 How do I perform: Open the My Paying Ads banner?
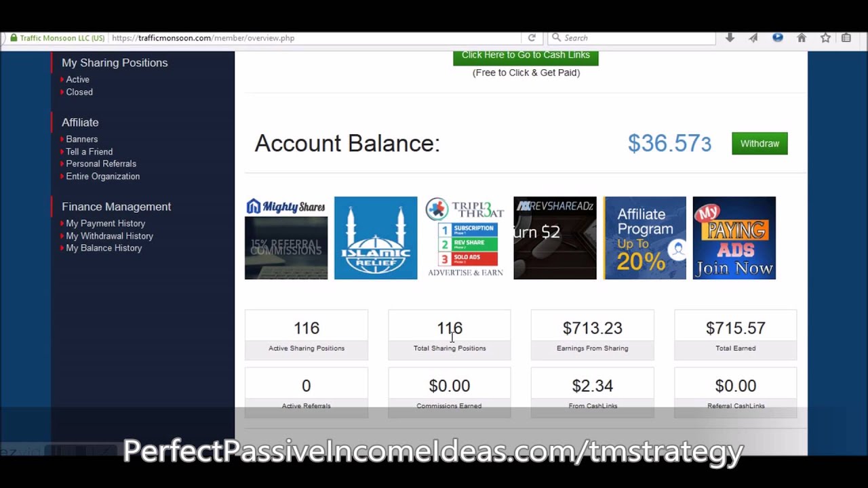click(734, 238)
